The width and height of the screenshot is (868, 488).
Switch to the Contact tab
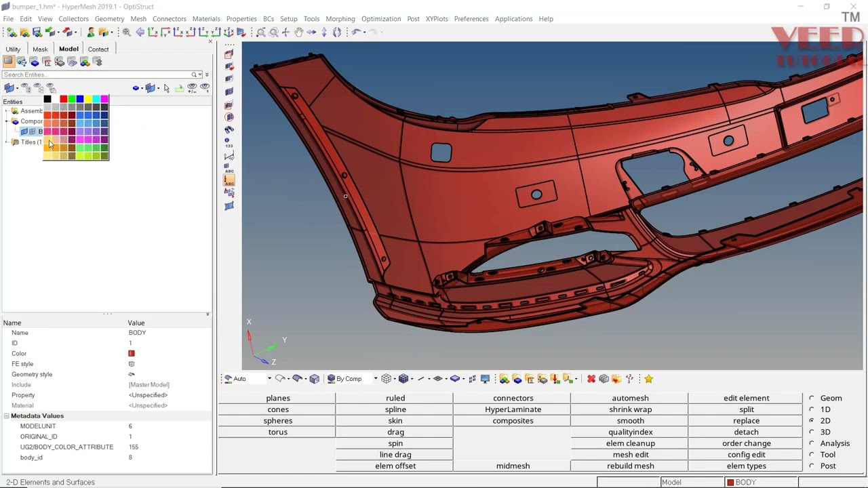tap(98, 49)
